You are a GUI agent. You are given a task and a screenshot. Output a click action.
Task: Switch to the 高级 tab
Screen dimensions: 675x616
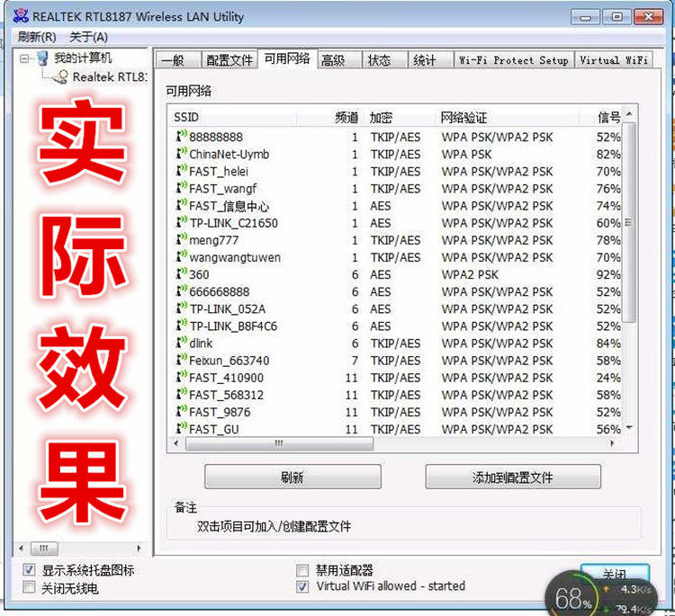[x=339, y=59]
